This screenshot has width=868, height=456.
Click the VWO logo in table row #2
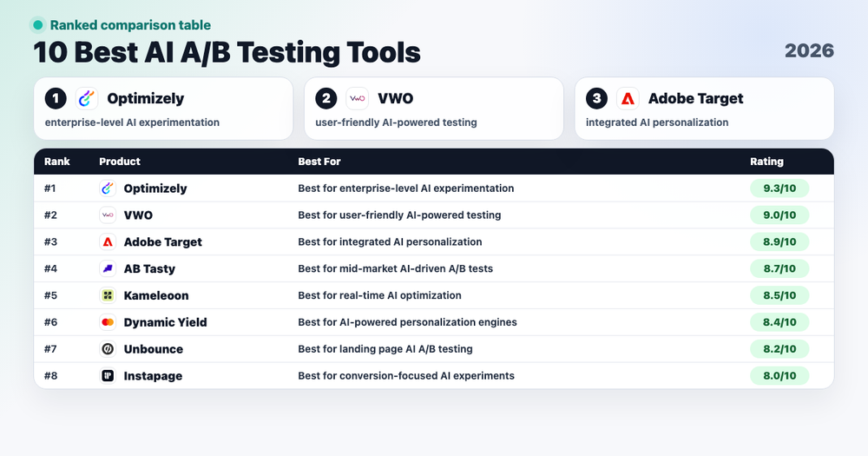pos(108,215)
